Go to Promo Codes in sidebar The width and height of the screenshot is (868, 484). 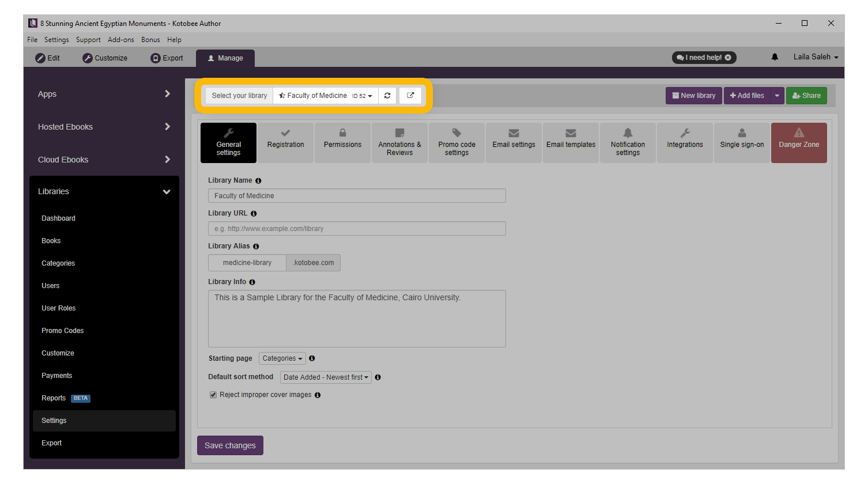tap(104, 331)
